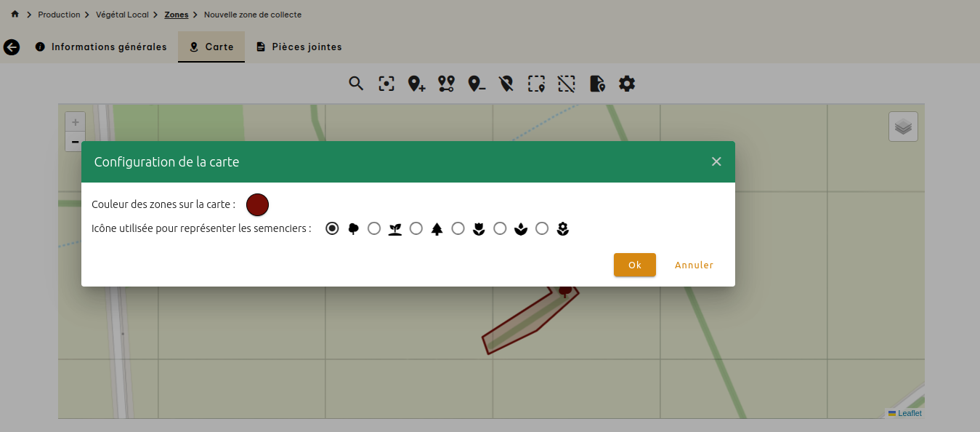Select the sprout seedling icon radio button

(374, 228)
